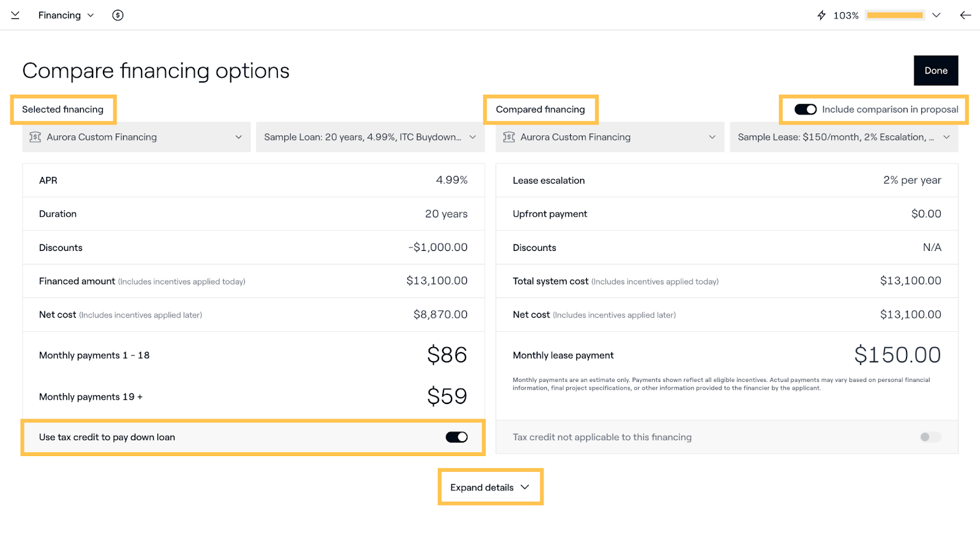This screenshot has height=535, width=980.
Task: Open the Selected financing Aurora Custom Financing dropdown
Action: pyautogui.click(x=137, y=137)
